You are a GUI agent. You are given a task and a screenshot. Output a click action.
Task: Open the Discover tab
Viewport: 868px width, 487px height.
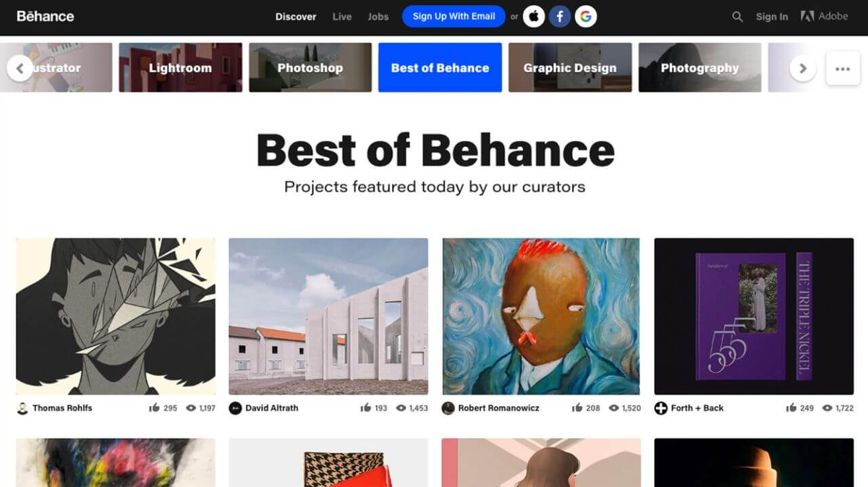tap(296, 17)
